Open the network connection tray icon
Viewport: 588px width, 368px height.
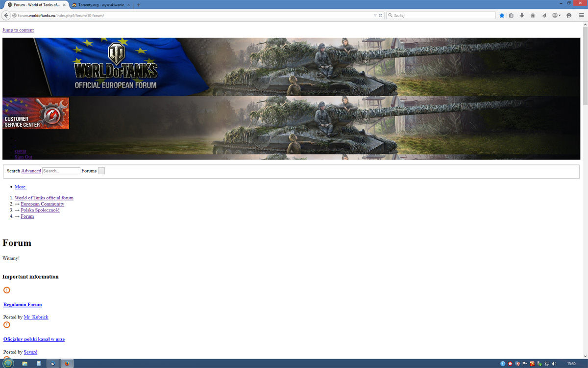click(x=547, y=364)
